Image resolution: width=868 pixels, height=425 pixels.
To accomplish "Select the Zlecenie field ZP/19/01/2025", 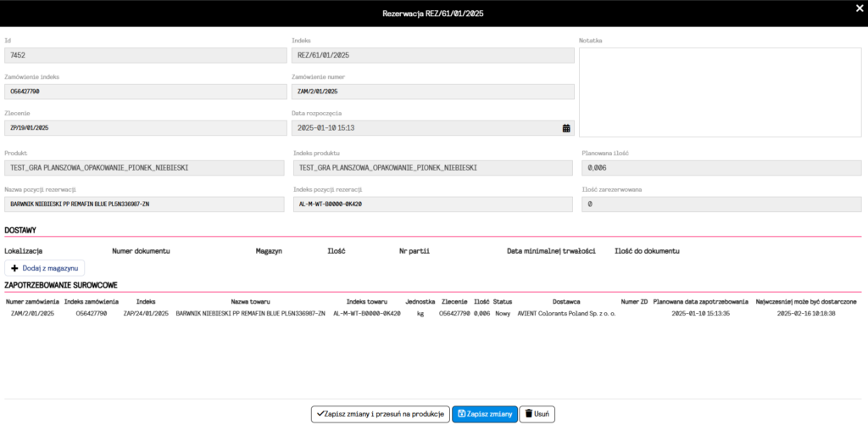I will click(x=145, y=128).
